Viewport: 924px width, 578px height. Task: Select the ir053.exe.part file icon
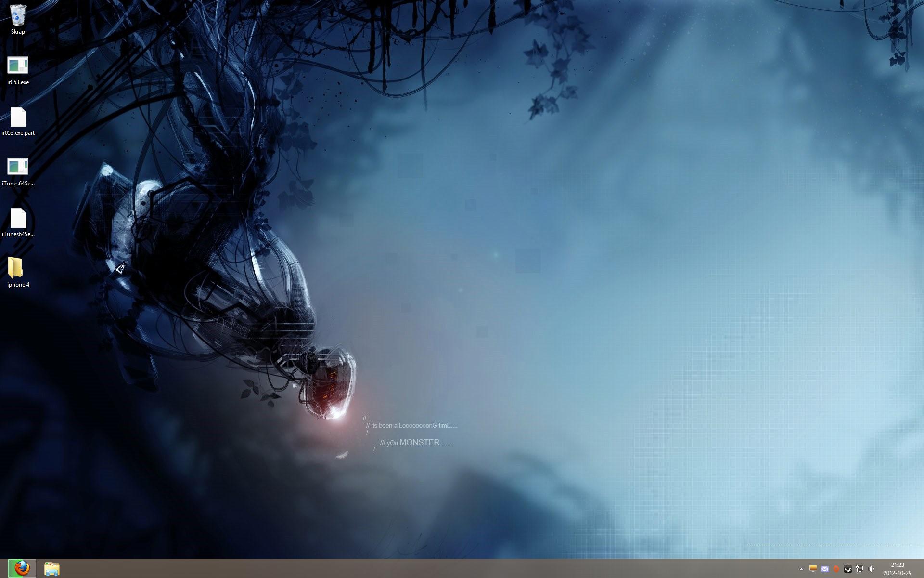tap(18, 117)
